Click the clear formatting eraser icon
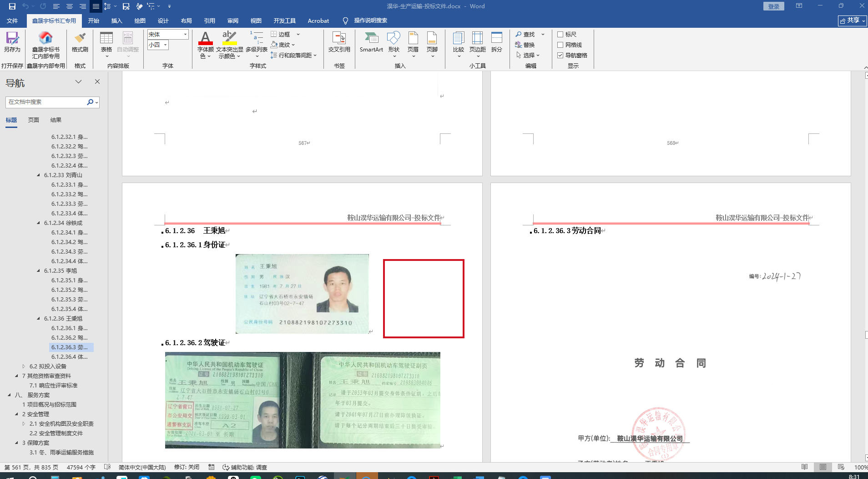The width and height of the screenshot is (868, 479). pyautogui.click(x=139, y=6)
